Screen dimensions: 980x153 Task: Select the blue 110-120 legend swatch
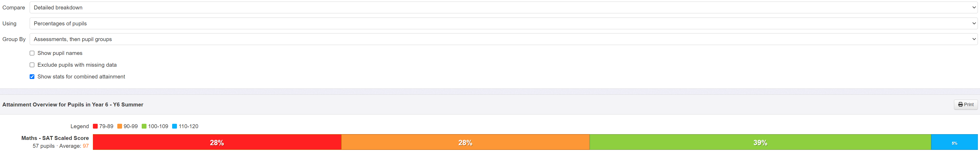[x=175, y=126]
